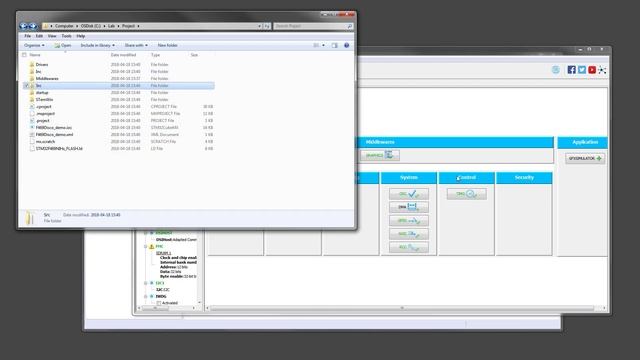This screenshot has height=360, width=640.
Task: Open the Tools menu in Explorer
Action: pyautogui.click(x=66, y=36)
